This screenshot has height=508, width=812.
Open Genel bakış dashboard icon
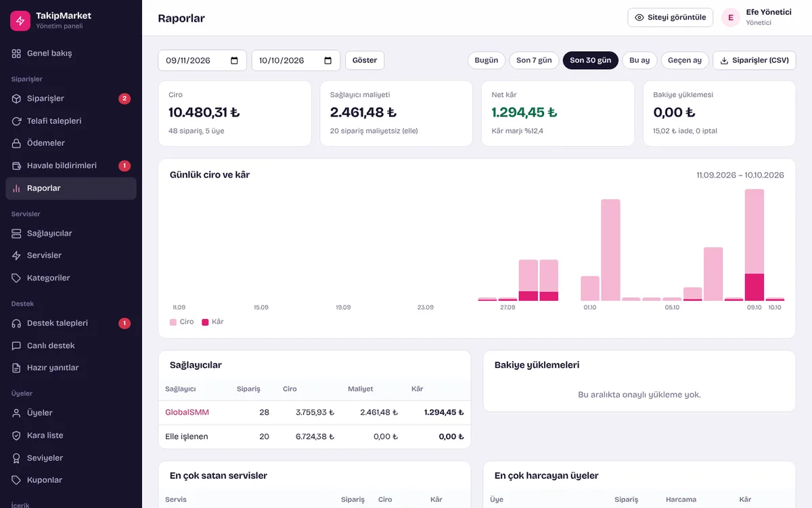[17, 54]
